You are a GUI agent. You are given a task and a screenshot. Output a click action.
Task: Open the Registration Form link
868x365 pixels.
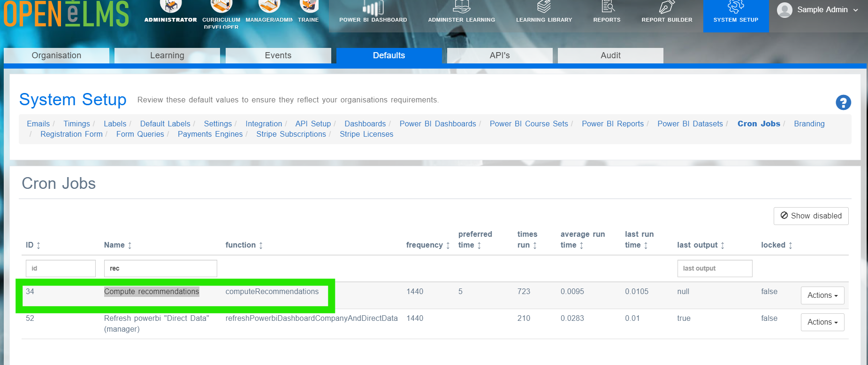pos(71,134)
